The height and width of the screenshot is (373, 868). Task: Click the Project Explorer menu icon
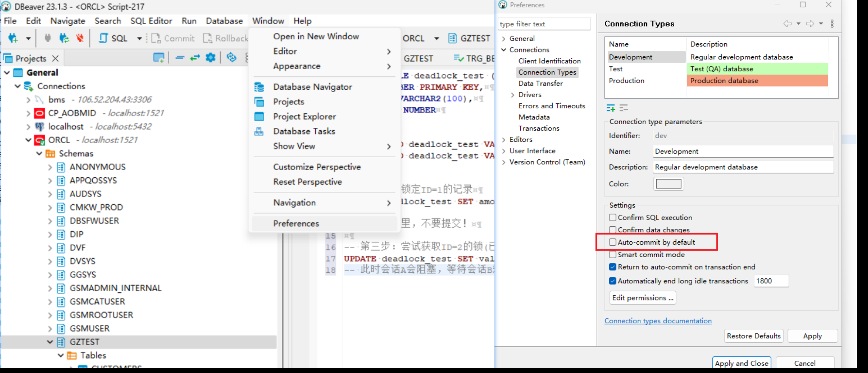click(259, 116)
